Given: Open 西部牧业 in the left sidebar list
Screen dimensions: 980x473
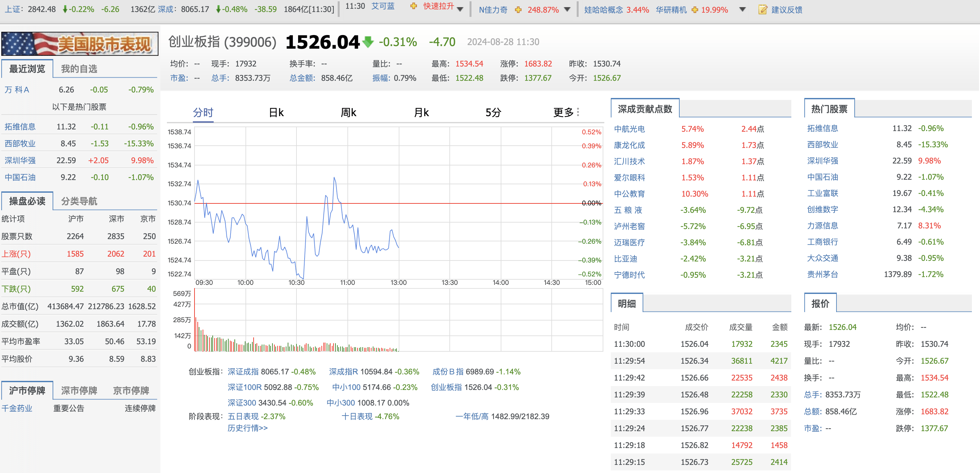Looking at the screenshot, I should point(20,144).
